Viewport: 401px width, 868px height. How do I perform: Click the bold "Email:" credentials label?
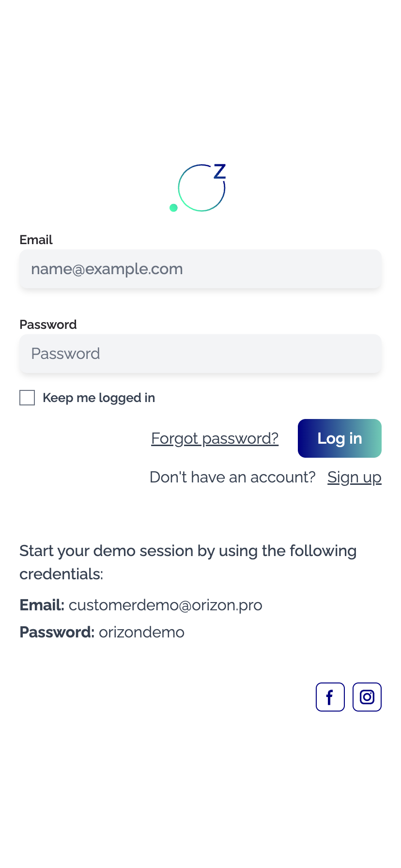click(x=42, y=605)
